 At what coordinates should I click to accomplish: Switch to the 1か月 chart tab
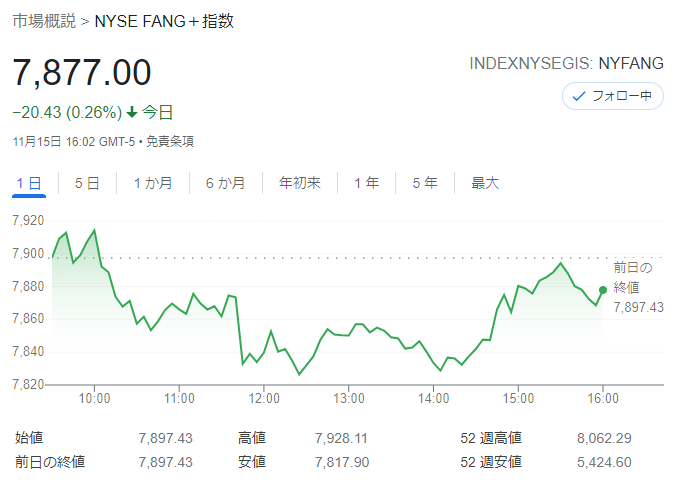tap(153, 183)
